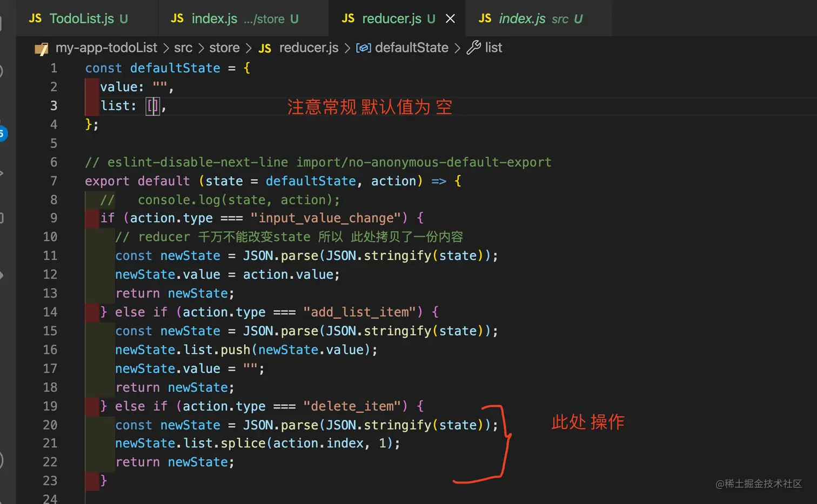The height and width of the screenshot is (504, 817).
Task: Select line number 19 in the gutter
Action: pos(50,406)
